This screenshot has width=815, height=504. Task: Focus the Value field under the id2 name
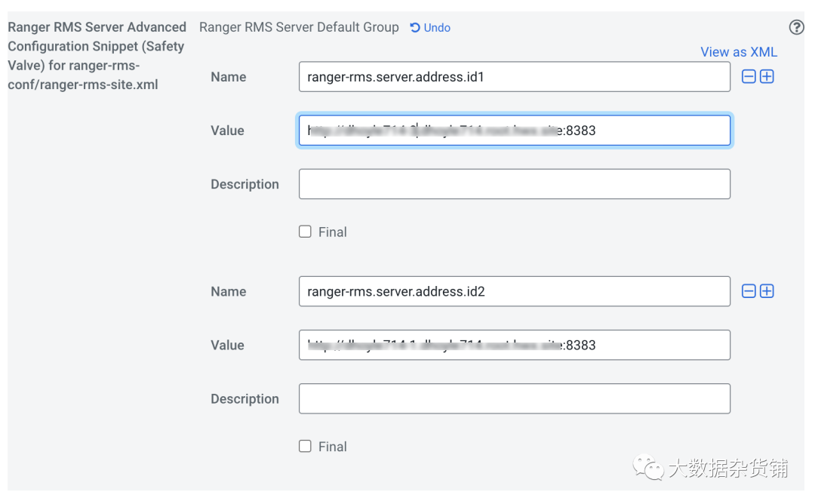point(514,345)
